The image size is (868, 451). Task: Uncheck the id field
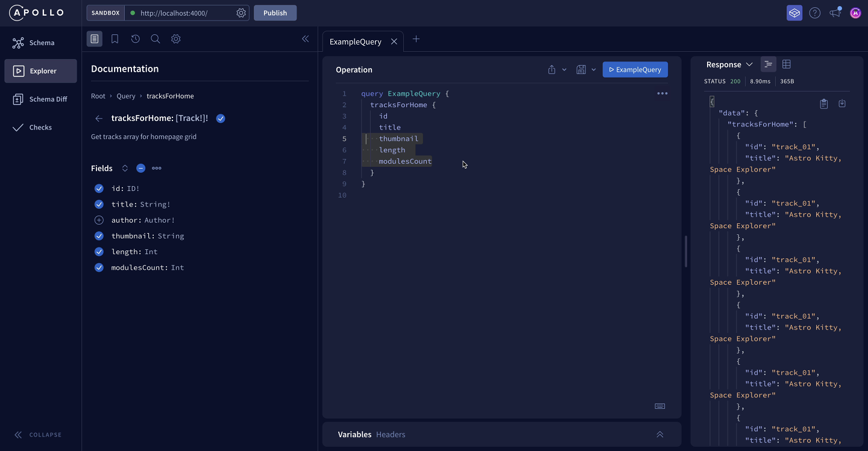[x=99, y=188]
